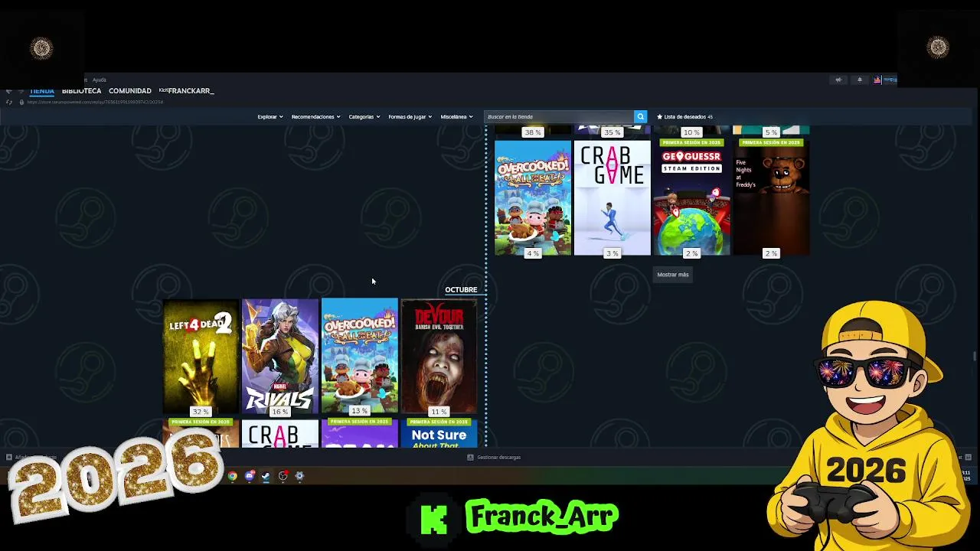Click the search magnifier button
This screenshot has height=551, width=980.
point(640,116)
